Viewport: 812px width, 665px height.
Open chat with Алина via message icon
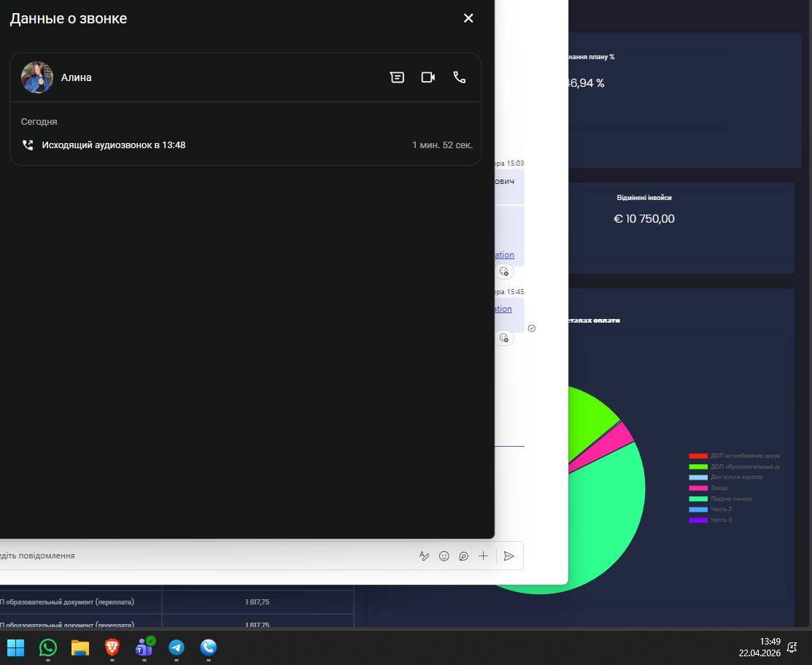[397, 77]
